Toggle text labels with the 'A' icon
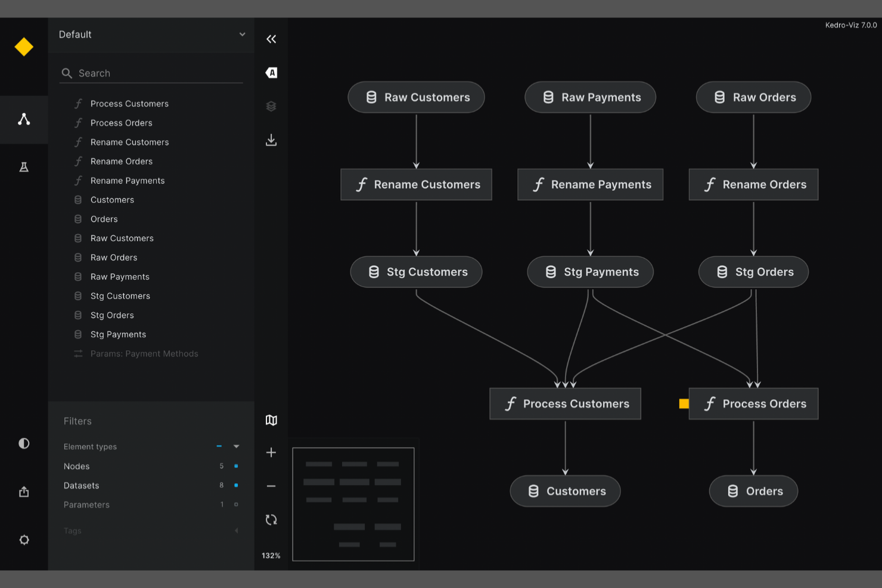882x588 pixels. 271,72
